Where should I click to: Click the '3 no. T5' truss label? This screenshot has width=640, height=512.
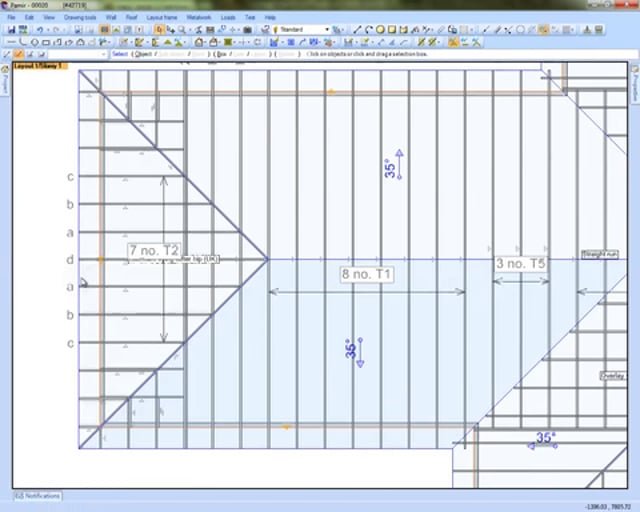(521, 264)
